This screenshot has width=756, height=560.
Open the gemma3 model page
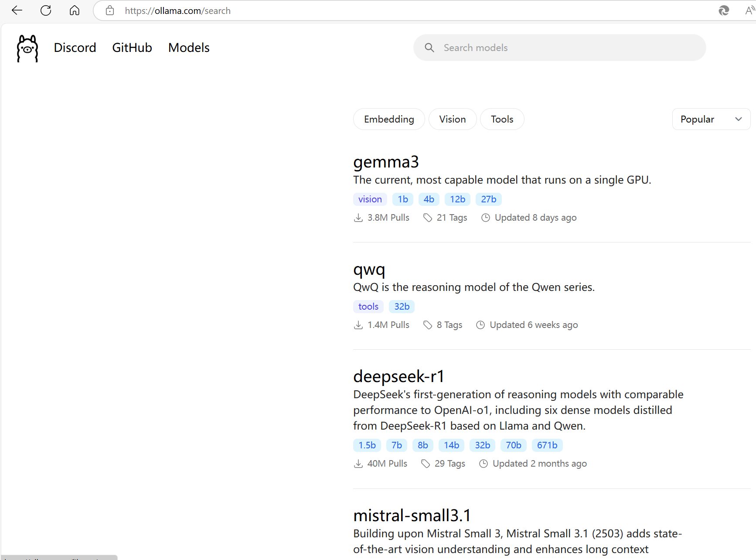[386, 162]
